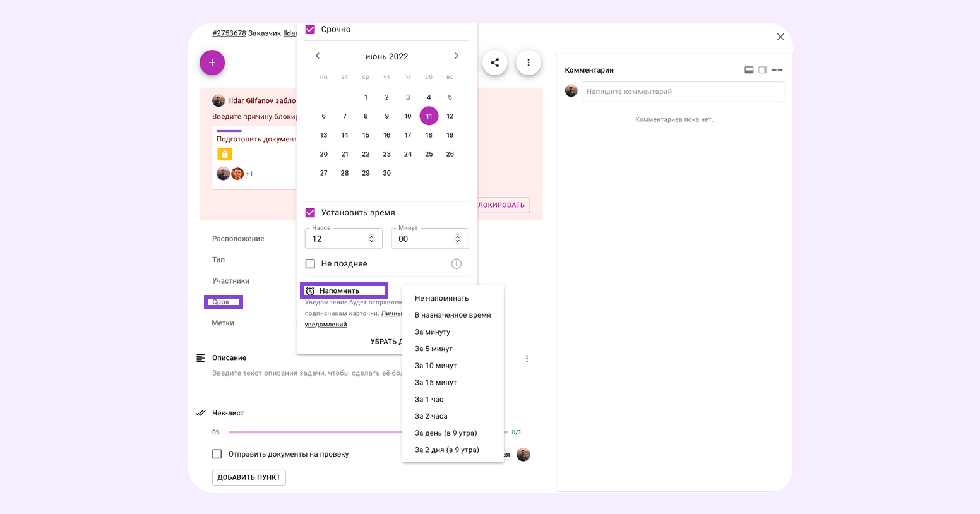Enable the Не позднее checkbox
This screenshot has width=980, height=514.
tap(310, 264)
